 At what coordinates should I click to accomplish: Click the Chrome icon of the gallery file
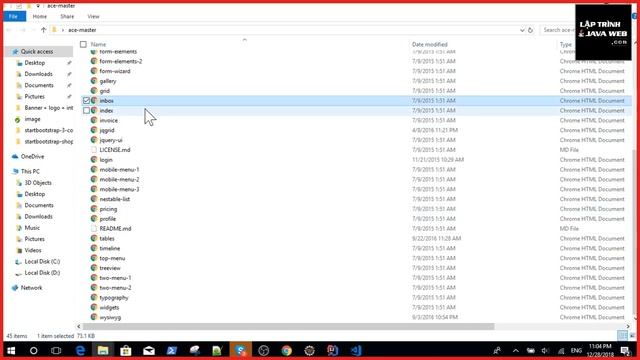tap(94, 81)
